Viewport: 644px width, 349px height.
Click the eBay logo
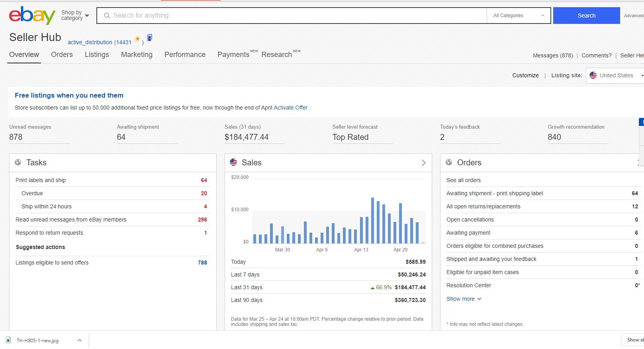coord(32,16)
